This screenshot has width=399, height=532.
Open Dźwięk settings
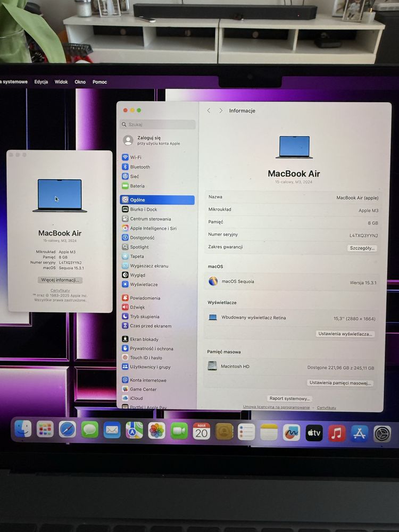[x=134, y=307]
